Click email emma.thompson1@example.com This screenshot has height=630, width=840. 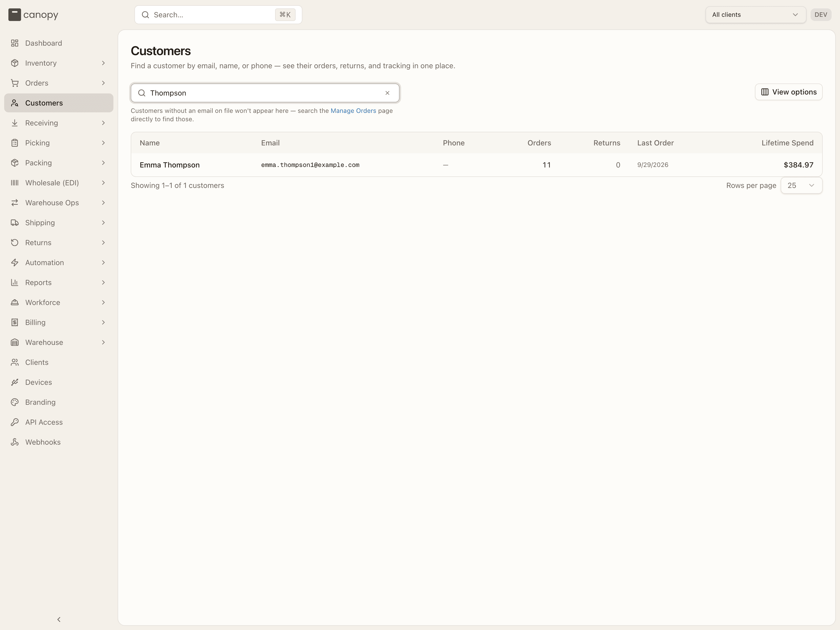(x=310, y=165)
